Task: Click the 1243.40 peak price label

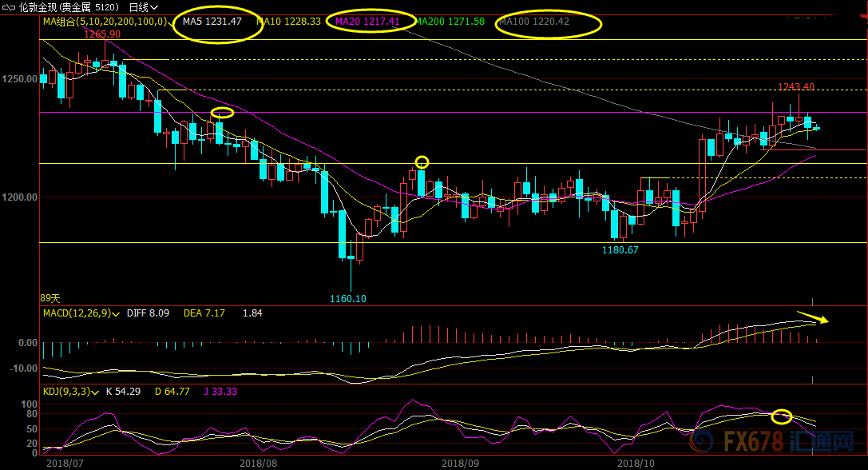Action: (796, 87)
